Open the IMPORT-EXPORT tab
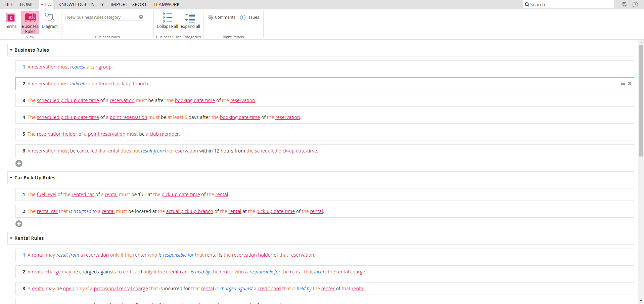The width and height of the screenshot is (644, 304). (x=129, y=4)
